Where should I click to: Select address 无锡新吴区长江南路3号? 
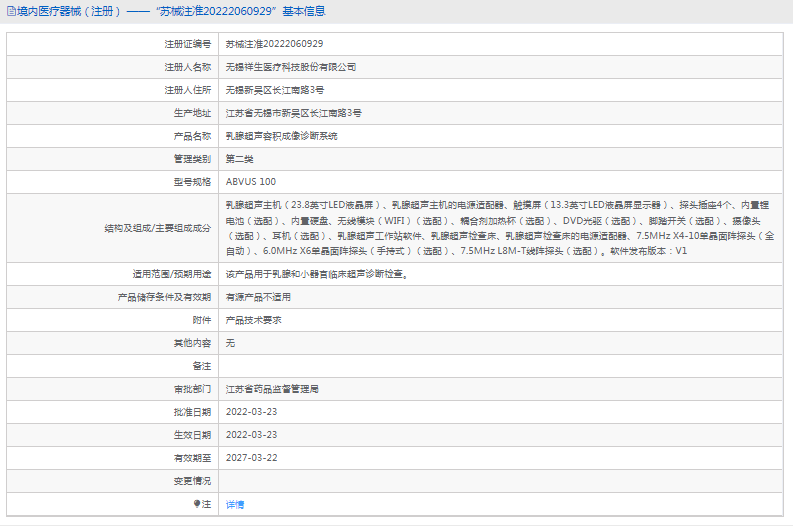click(275, 90)
